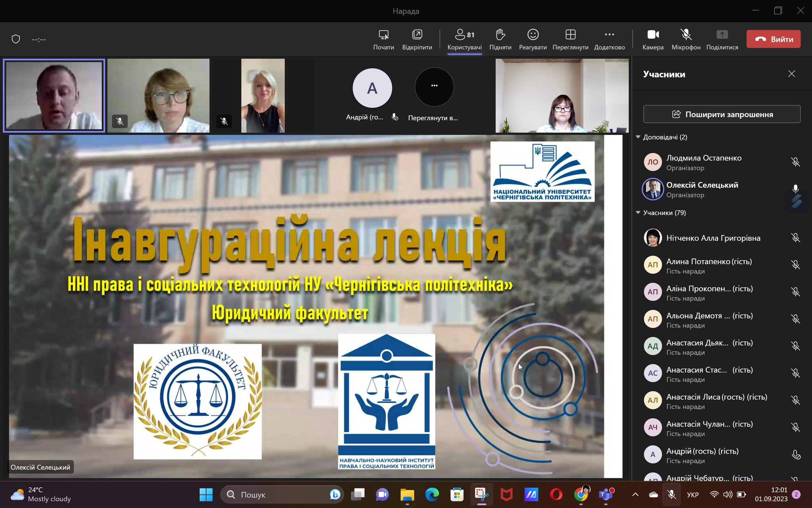Collapse the Доповідачі (2) section

[x=638, y=137]
